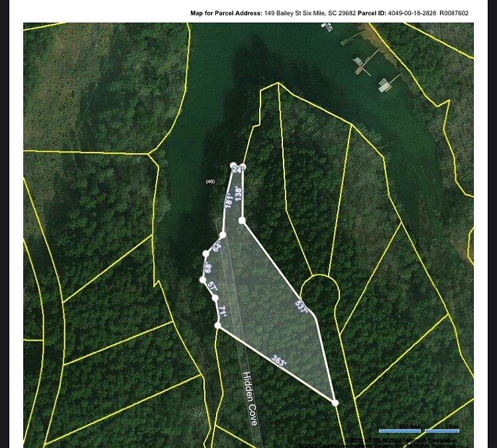The image size is (497, 448).
Task: Select the 71' boundary segment label
Action: [x=222, y=311]
